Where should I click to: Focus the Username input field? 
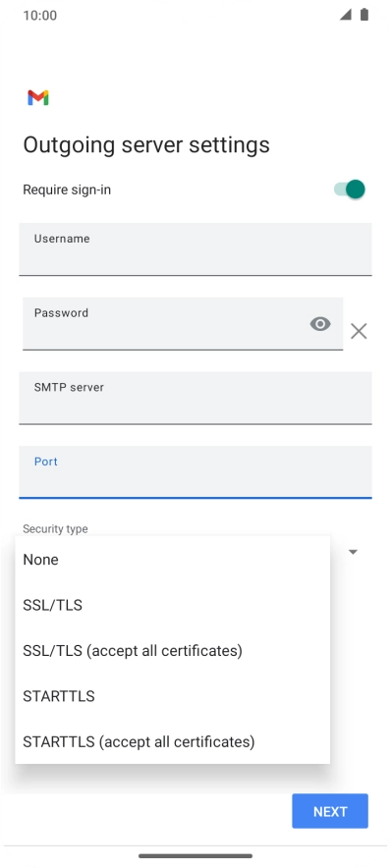click(195, 249)
